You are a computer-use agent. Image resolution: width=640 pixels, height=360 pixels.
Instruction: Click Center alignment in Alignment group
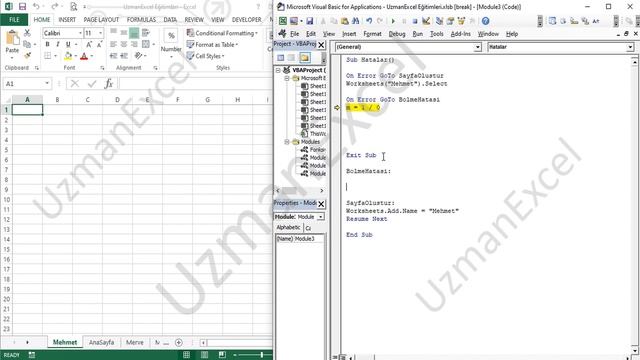click(x=124, y=44)
